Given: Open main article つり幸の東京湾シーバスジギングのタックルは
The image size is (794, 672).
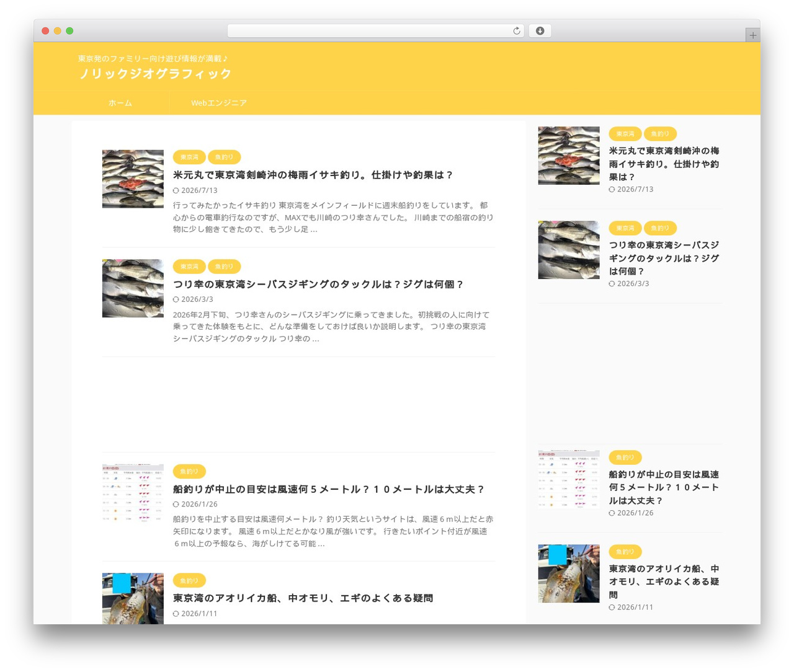Looking at the screenshot, I should click(318, 285).
